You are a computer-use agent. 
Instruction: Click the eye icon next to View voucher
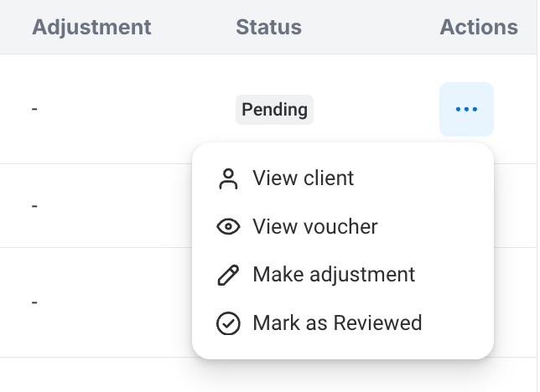coord(228,227)
